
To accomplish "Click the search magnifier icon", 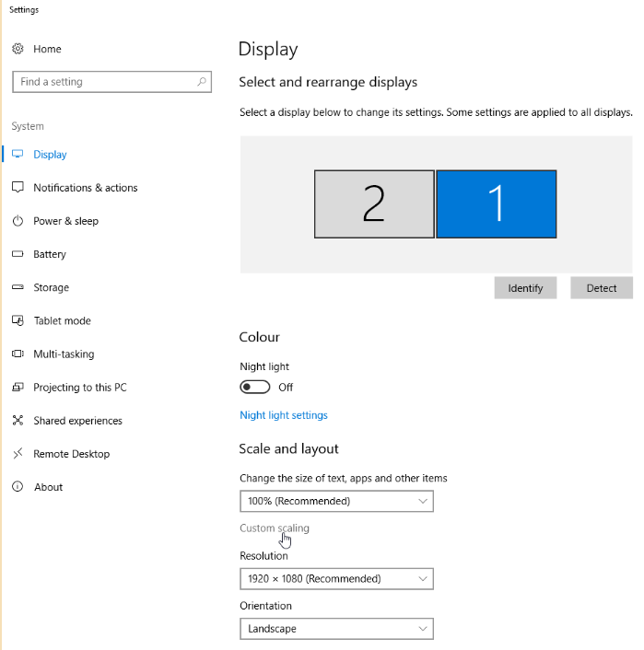I will tap(202, 82).
